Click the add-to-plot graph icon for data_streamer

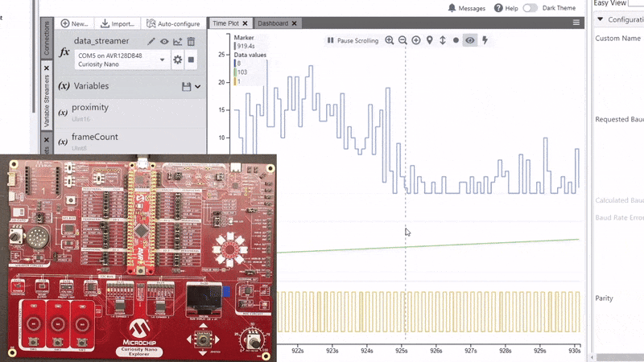click(x=177, y=41)
